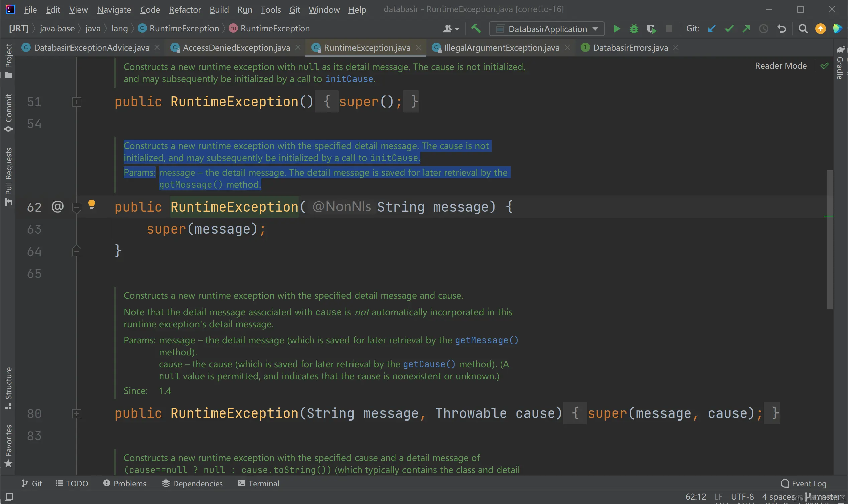Click the yellow intention lightbulb icon

[92, 204]
